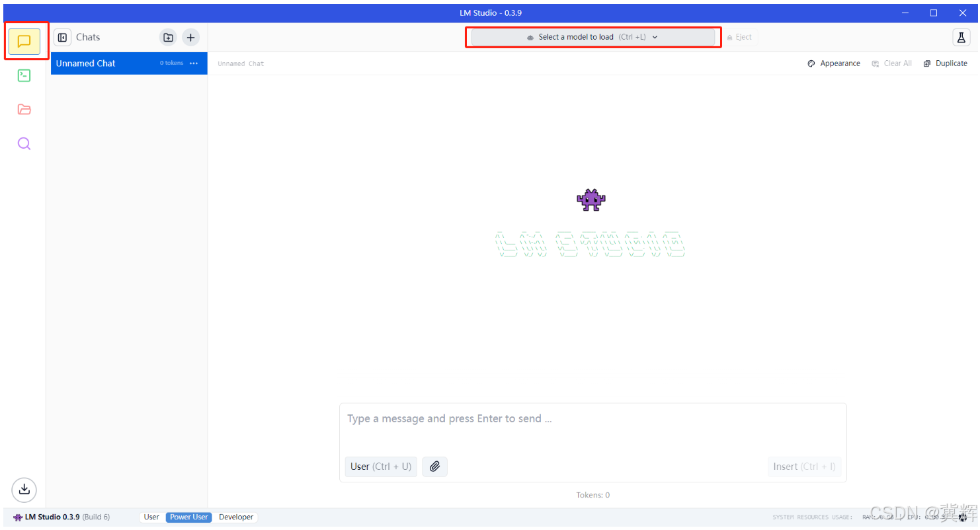980x530 pixels.
Task: Create a new chat folder
Action: [169, 38]
